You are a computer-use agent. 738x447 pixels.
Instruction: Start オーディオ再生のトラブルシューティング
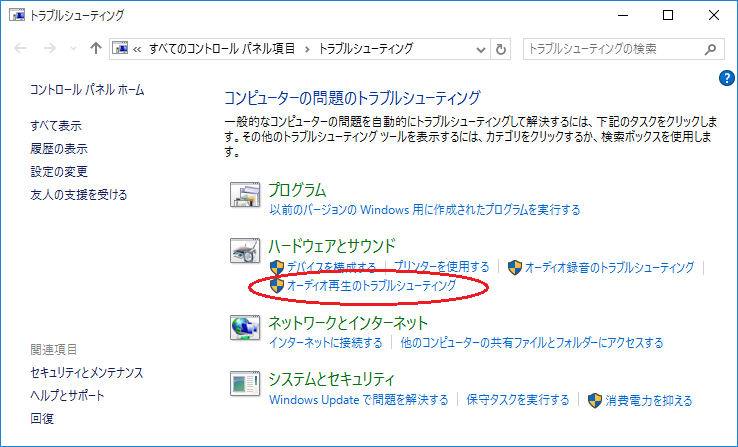click(x=371, y=285)
